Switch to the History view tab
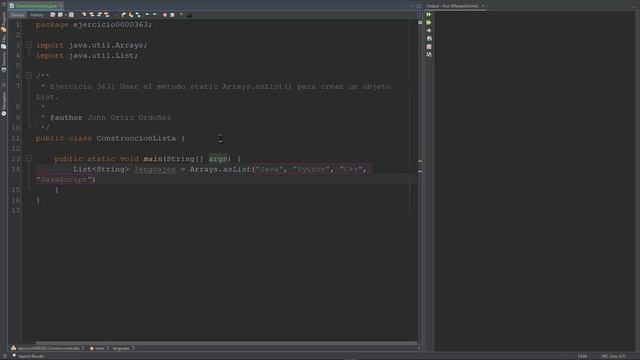The image size is (640, 360). (x=36, y=15)
